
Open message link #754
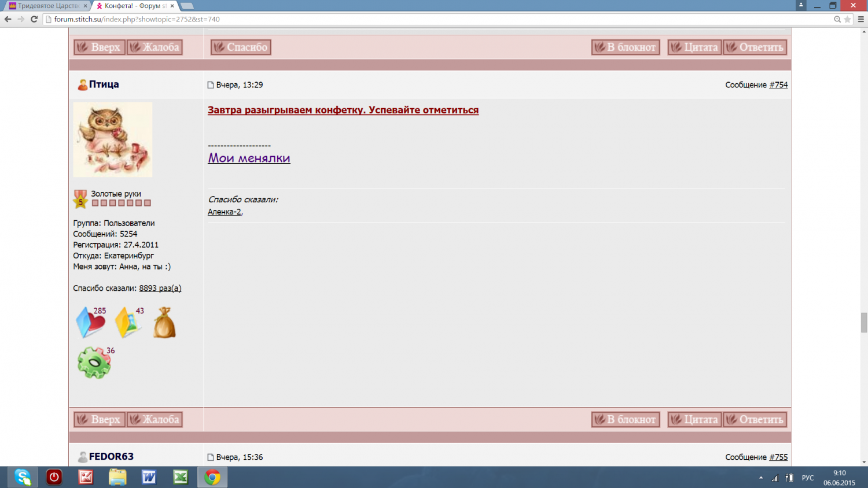[x=778, y=85]
